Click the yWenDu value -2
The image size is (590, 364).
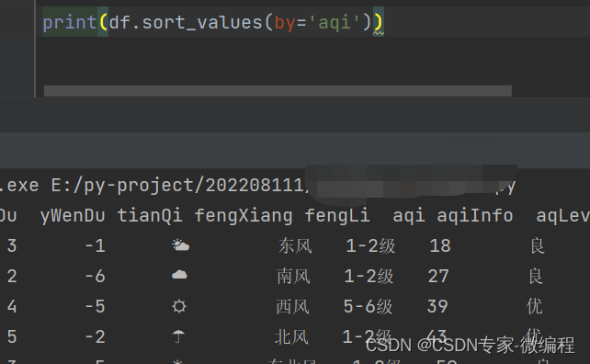pyautogui.click(x=96, y=336)
